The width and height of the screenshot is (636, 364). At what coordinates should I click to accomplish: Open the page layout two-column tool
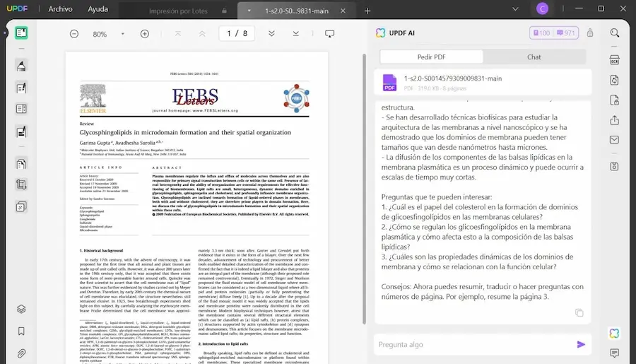pyautogui.click(x=21, y=109)
